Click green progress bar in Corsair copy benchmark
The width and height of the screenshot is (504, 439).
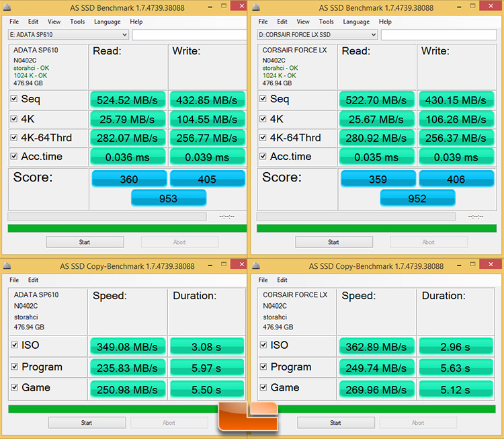[386, 409]
